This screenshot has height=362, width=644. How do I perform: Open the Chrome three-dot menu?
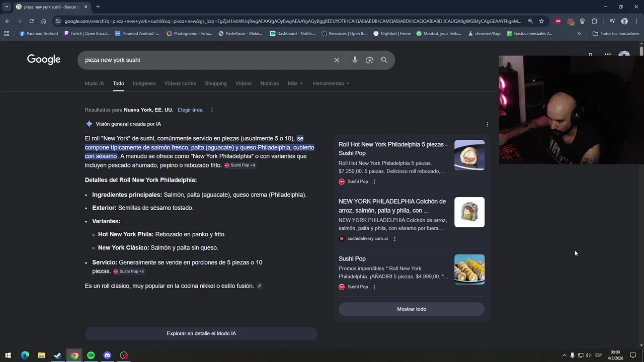[636, 21]
